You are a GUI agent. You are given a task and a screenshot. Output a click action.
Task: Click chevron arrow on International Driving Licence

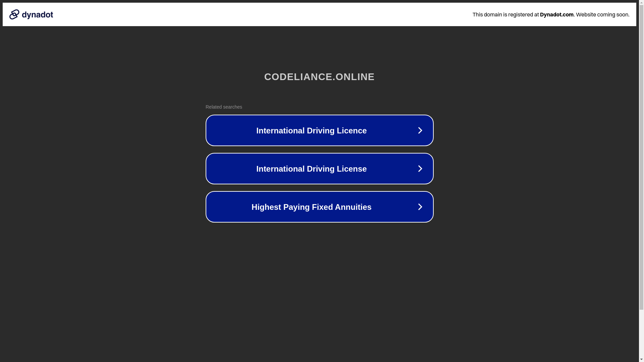pyautogui.click(x=420, y=130)
